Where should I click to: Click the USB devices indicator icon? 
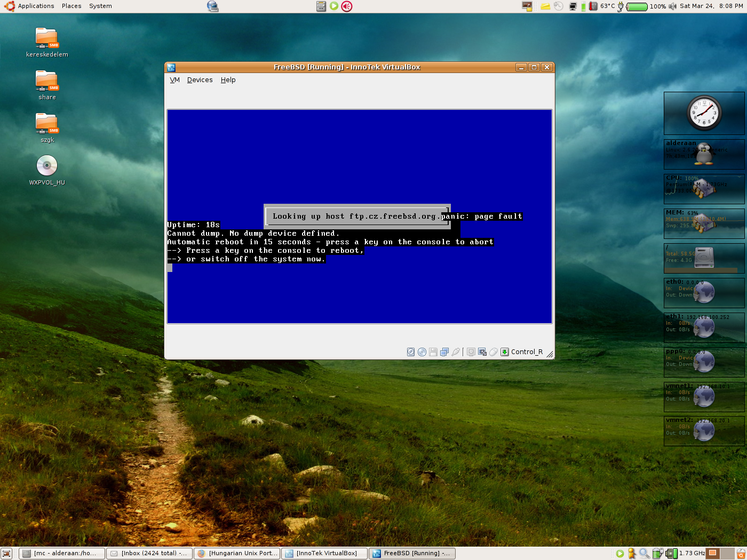coord(456,352)
